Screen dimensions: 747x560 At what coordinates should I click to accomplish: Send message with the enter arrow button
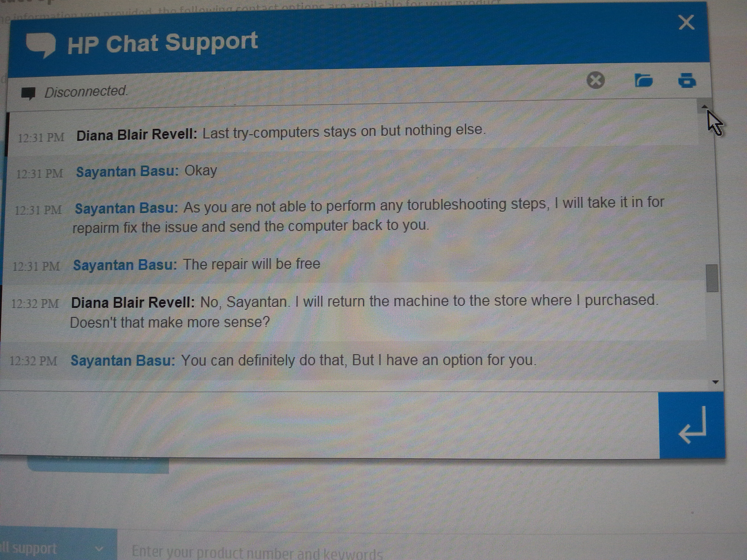(x=692, y=425)
